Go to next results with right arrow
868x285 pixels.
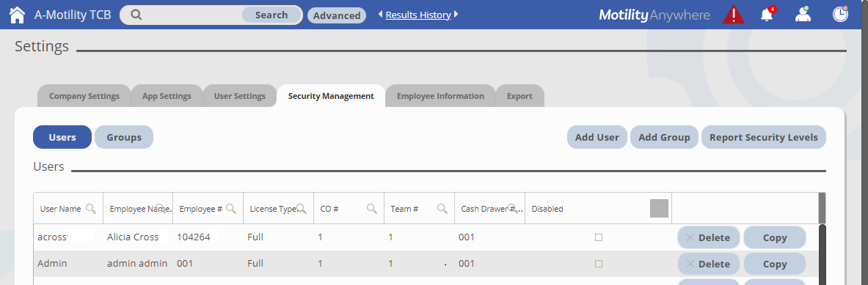click(456, 15)
